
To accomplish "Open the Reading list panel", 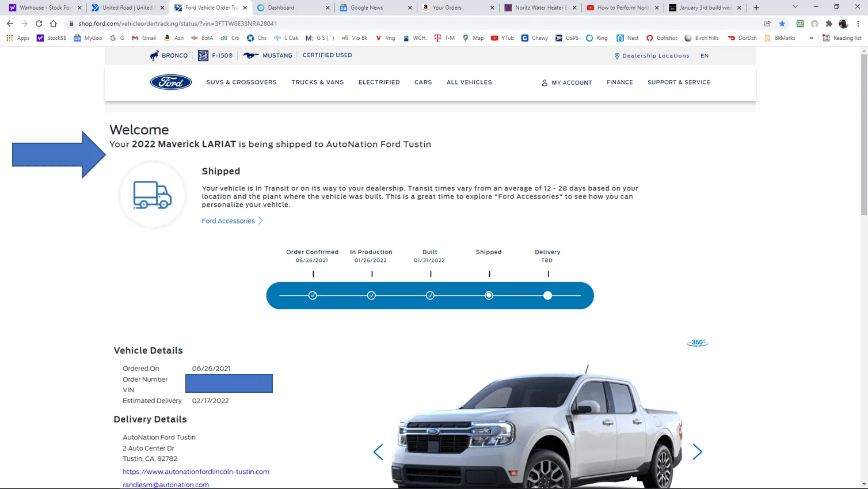I will 842,38.
